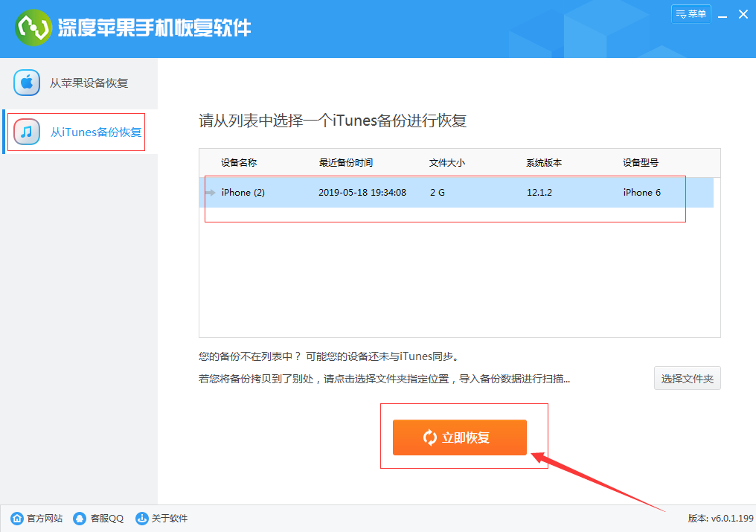The height and width of the screenshot is (532, 756).
Task: Click the 12.1.2 system version cell
Action: (x=539, y=193)
